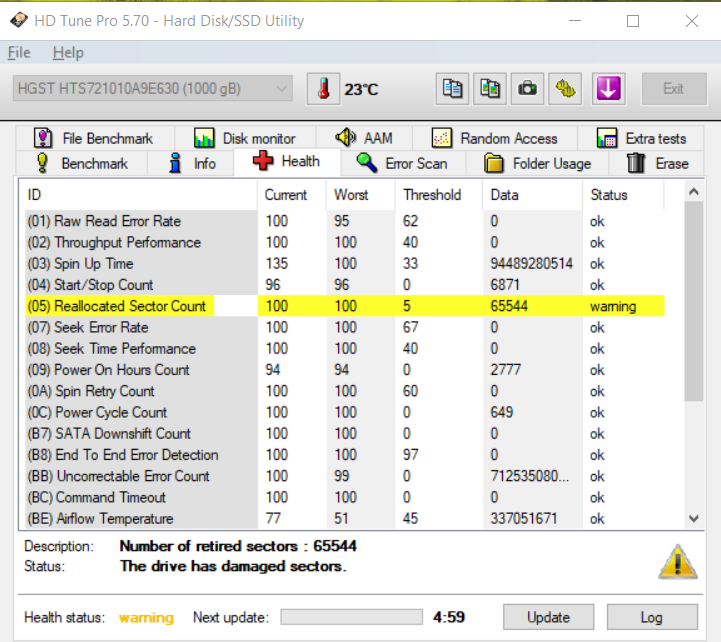Open the File menu
This screenshot has height=642, width=721.
point(19,52)
